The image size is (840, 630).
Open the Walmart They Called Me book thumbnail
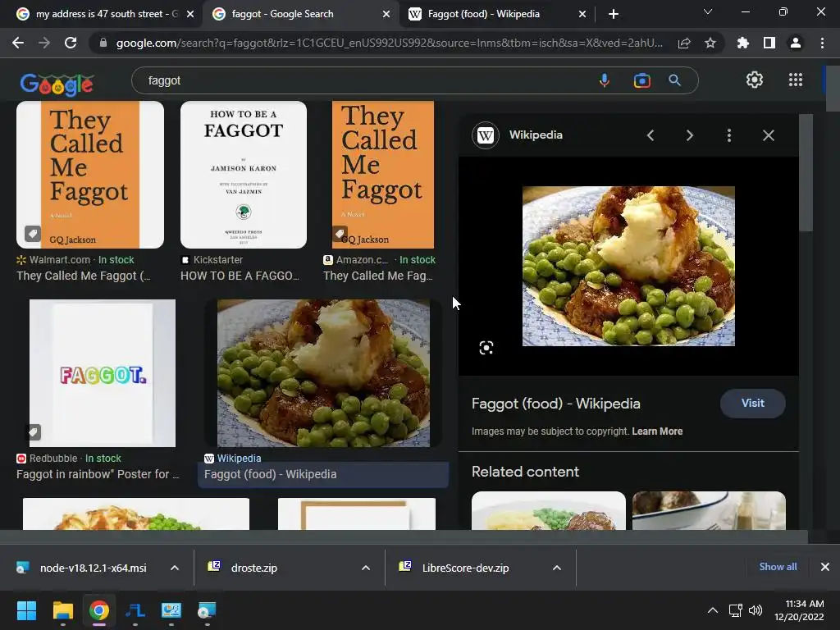tap(90, 175)
